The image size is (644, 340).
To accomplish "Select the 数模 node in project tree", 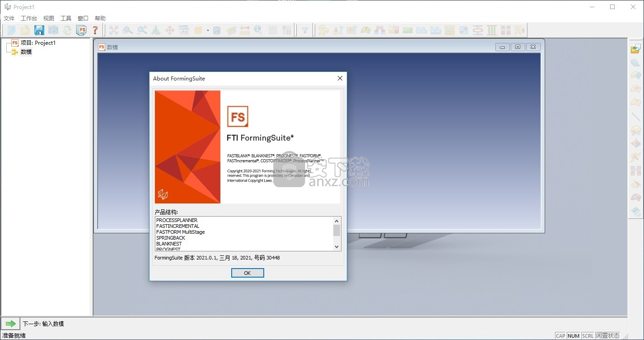I will tap(26, 52).
